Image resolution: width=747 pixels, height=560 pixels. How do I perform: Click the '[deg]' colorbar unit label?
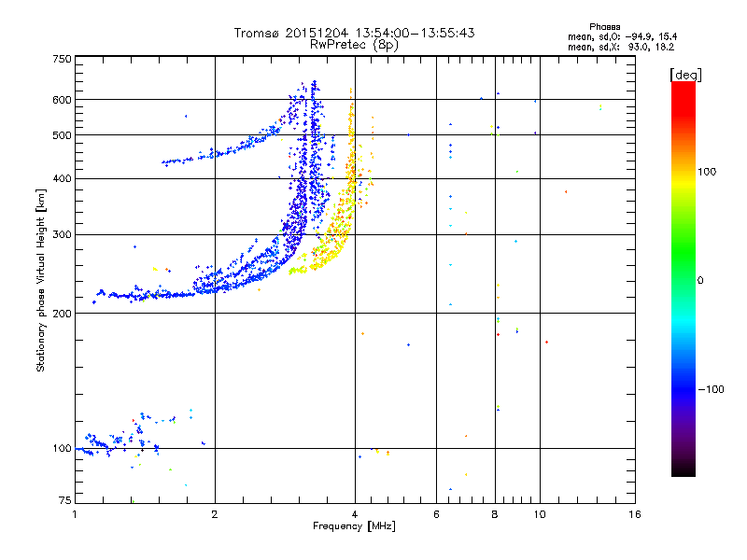click(x=685, y=75)
